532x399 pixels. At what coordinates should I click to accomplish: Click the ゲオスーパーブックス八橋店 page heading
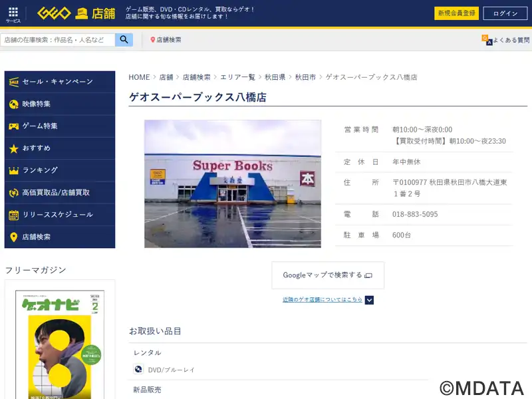tap(198, 97)
